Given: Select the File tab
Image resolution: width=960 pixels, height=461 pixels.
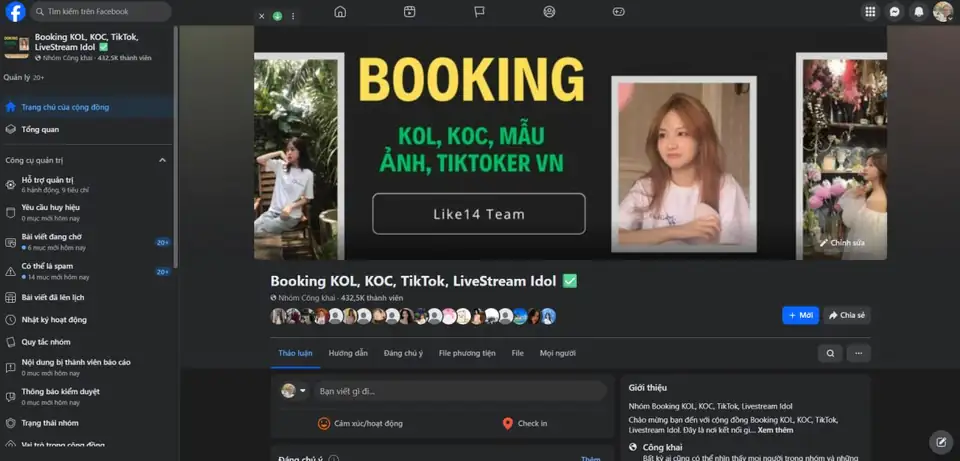Looking at the screenshot, I should tap(517, 353).
